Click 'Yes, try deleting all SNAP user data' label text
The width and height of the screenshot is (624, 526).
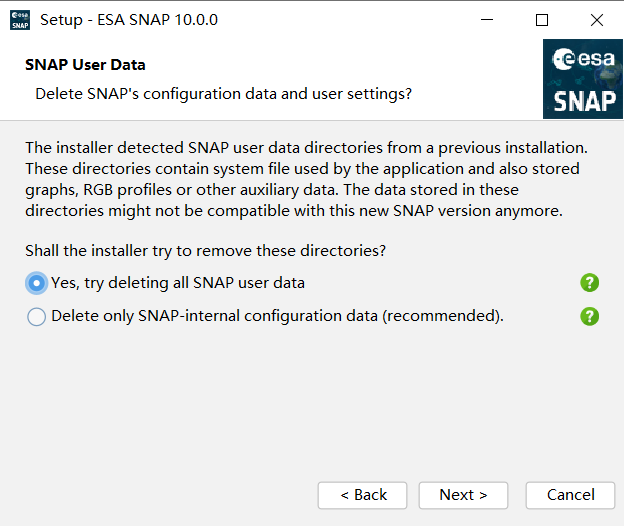(178, 283)
